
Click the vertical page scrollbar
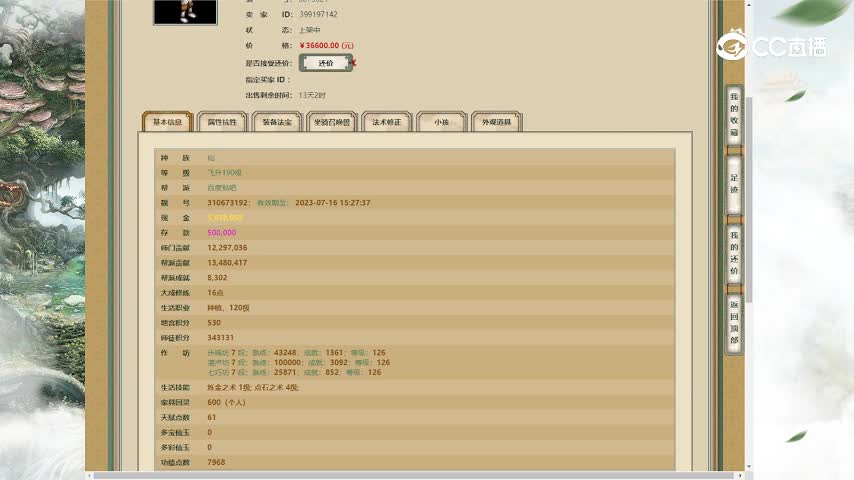pyautogui.click(x=749, y=199)
